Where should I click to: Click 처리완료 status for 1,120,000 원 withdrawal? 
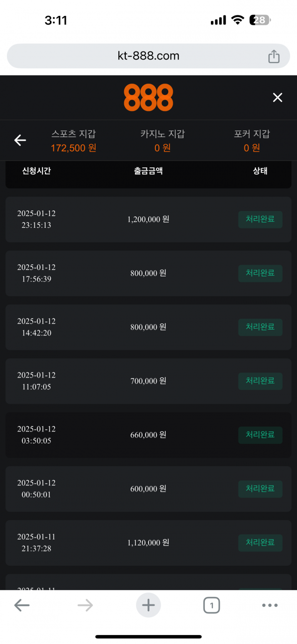[260, 542]
